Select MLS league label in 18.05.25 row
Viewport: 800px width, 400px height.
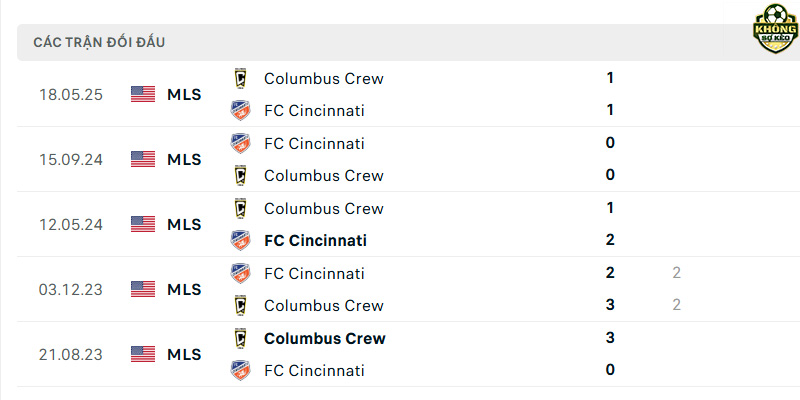click(184, 95)
